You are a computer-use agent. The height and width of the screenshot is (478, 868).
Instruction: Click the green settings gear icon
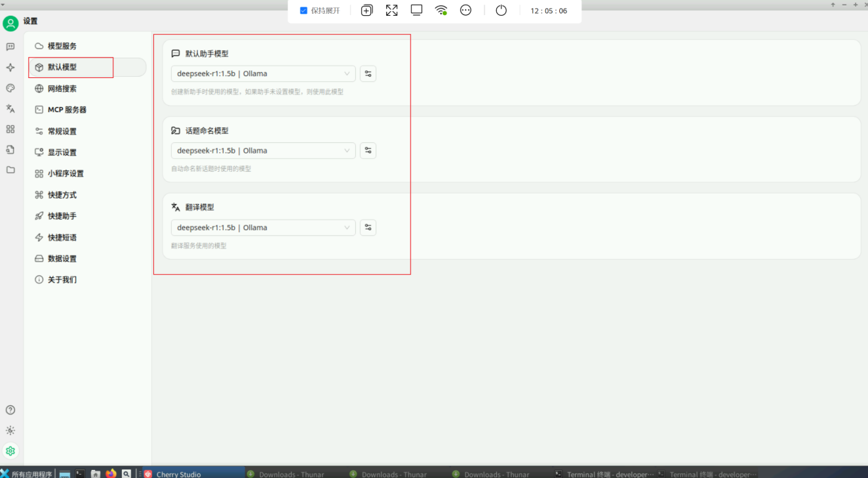[10, 451]
